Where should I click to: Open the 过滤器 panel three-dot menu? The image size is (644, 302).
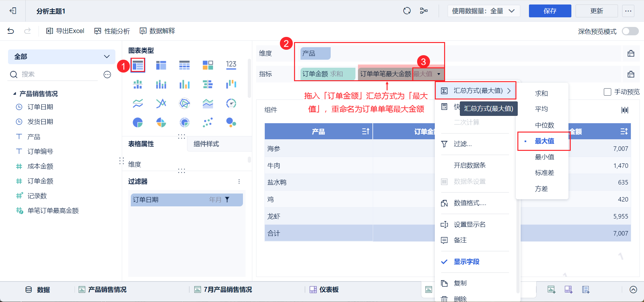pos(239,182)
